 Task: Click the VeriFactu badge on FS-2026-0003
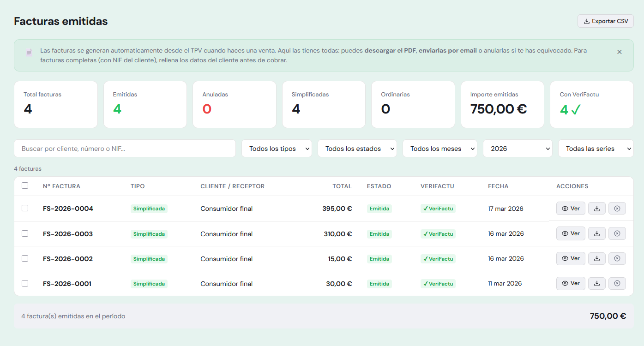click(x=438, y=233)
